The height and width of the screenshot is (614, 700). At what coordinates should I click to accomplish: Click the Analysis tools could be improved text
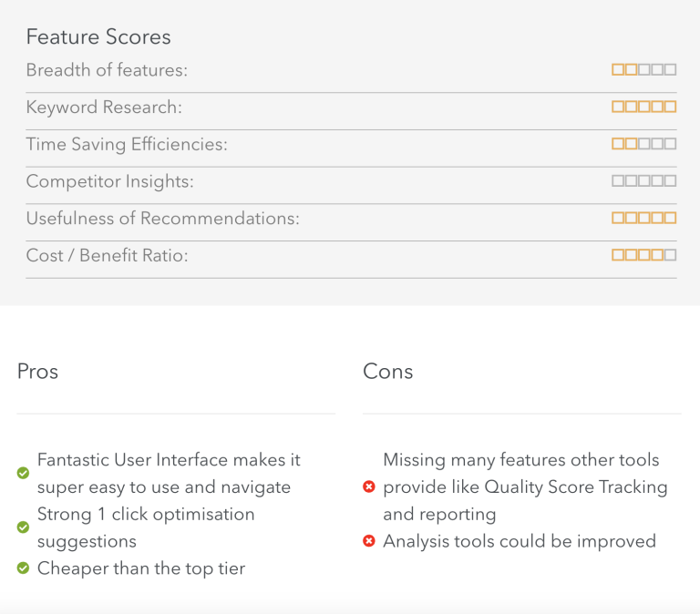(x=520, y=541)
